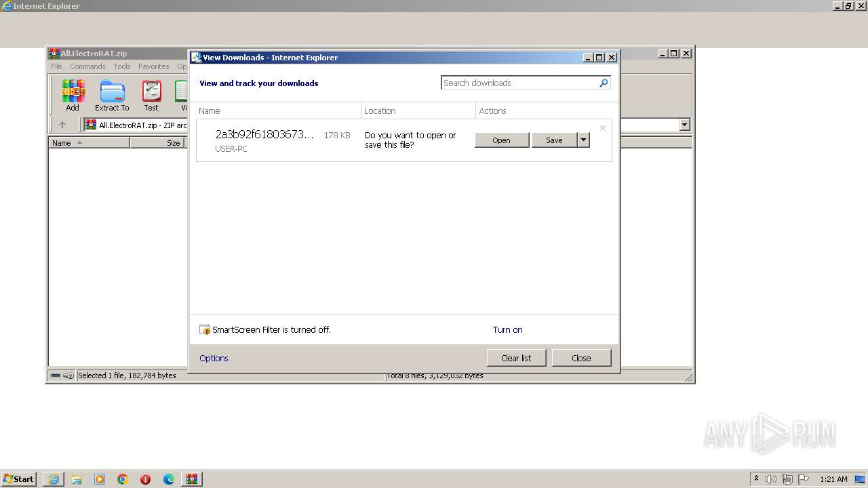Click the Action Center flag icon

[x=804, y=479]
